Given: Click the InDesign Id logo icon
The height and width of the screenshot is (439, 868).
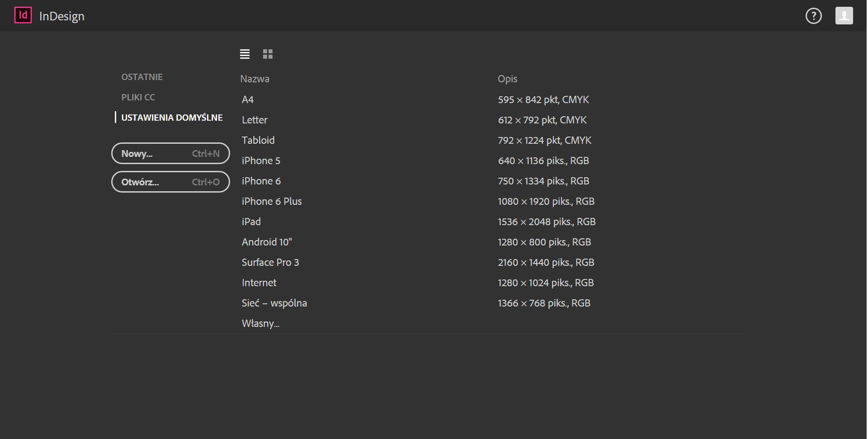Looking at the screenshot, I should point(23,15).
